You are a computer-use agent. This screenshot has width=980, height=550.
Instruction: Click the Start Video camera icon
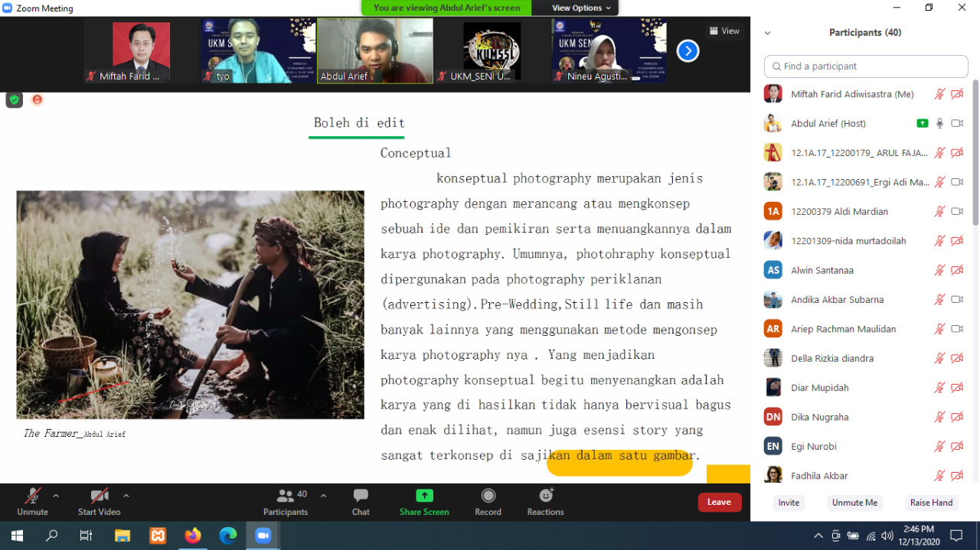99,496
